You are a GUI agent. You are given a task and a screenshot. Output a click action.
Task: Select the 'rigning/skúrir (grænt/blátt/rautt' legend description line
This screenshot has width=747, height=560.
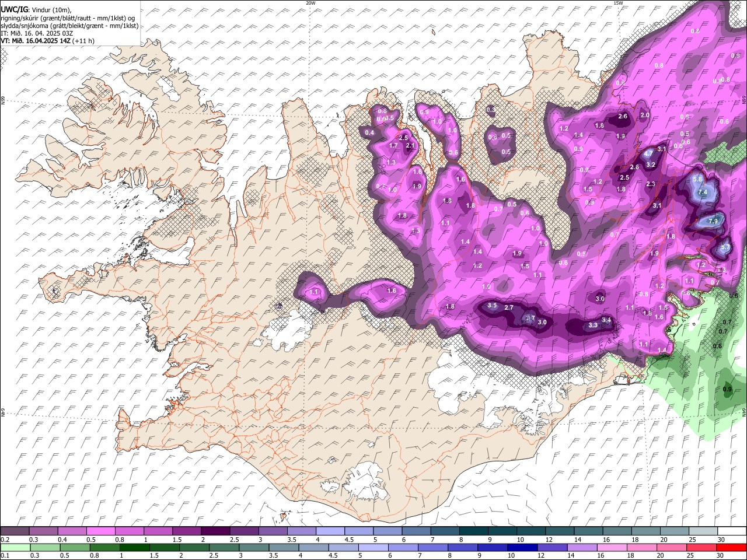[68, 18]
